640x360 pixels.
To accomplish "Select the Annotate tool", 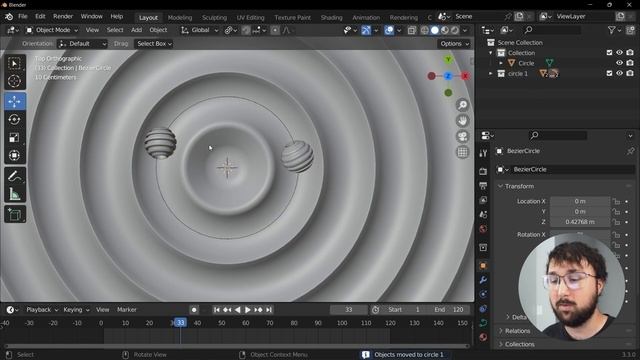I will (15, 176).
